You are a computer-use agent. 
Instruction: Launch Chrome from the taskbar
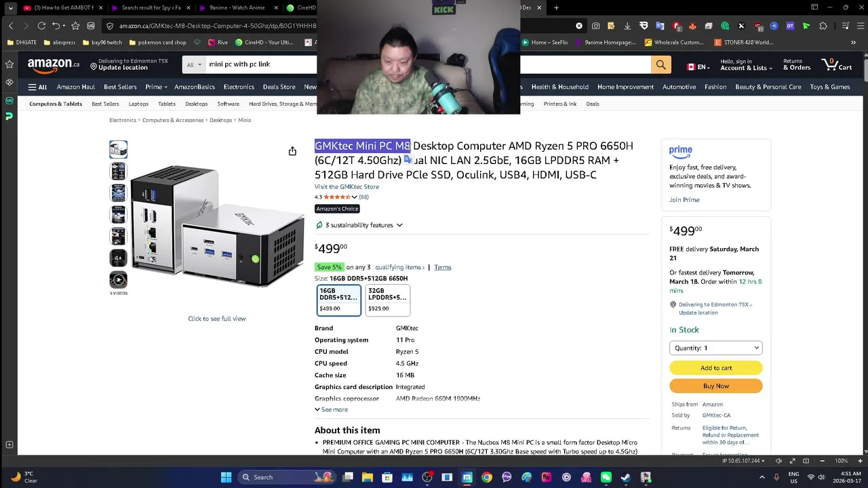tap(487, 477)
